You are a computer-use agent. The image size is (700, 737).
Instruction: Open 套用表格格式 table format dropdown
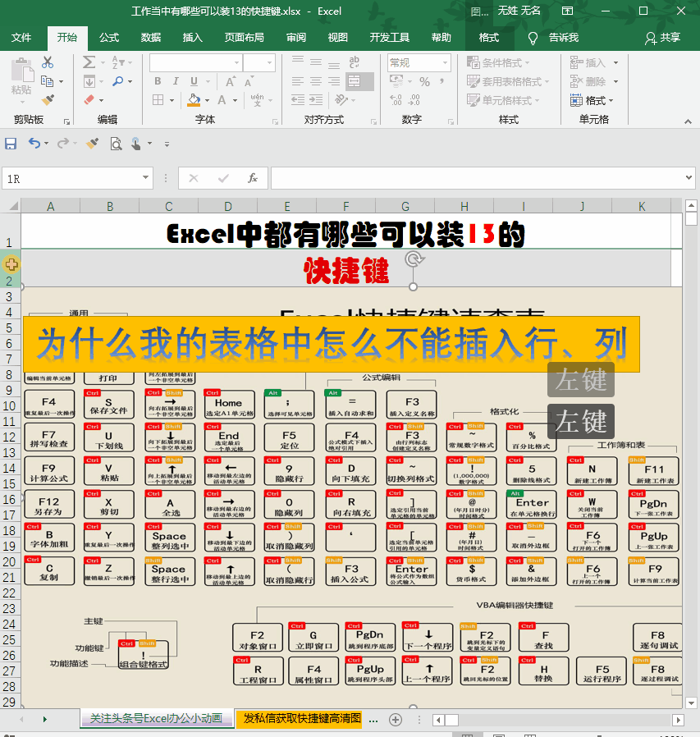coord(507,81)
